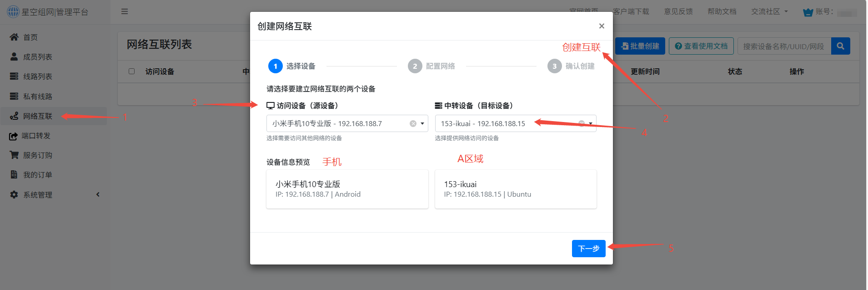The image size is (868, 290).
Task: Click the gear icon beside 系统管理
Action: pyautogui.click(x=14, y=194)
